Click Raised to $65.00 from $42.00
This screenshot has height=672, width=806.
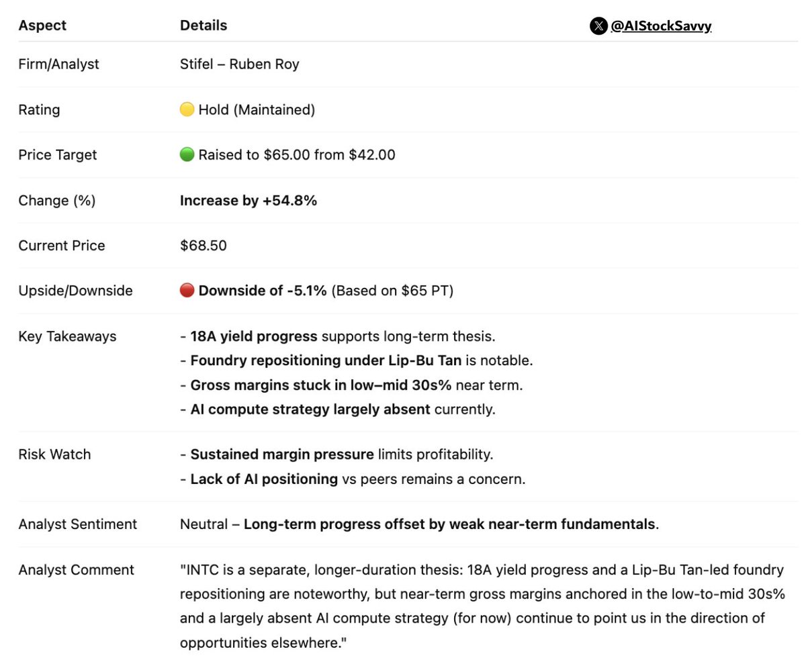pyautogui.click(x=297, y=154)
